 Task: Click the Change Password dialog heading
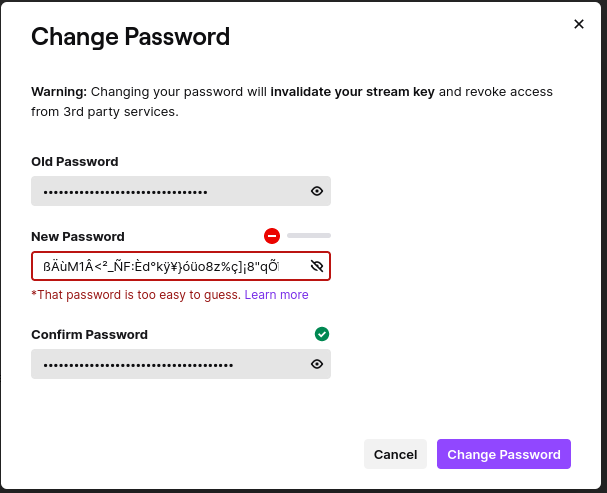coord(130,38)
